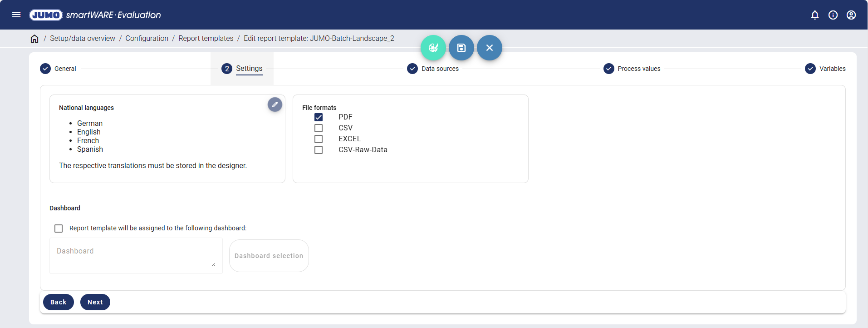Open the report designer palette button
Viewport: 868px width, 328px height.
(x=433, y=48)
